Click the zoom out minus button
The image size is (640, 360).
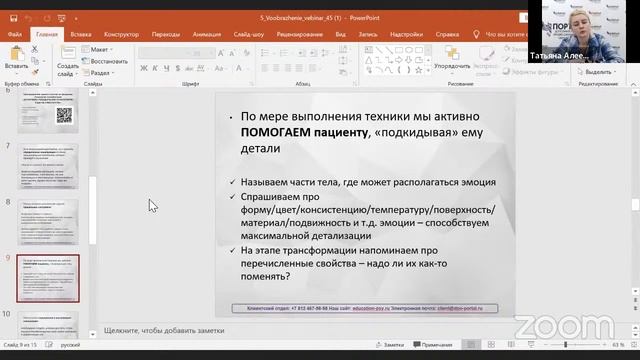coord(546,345)
